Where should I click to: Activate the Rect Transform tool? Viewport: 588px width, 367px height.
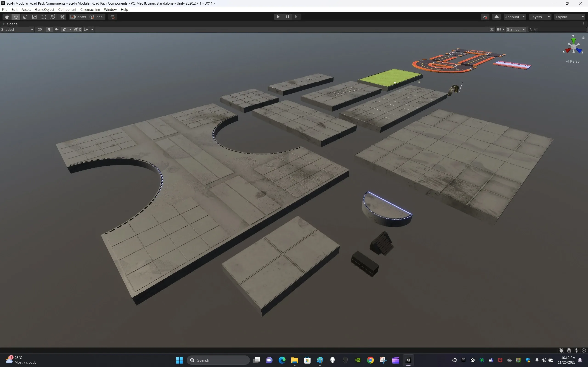coord(43,17)
